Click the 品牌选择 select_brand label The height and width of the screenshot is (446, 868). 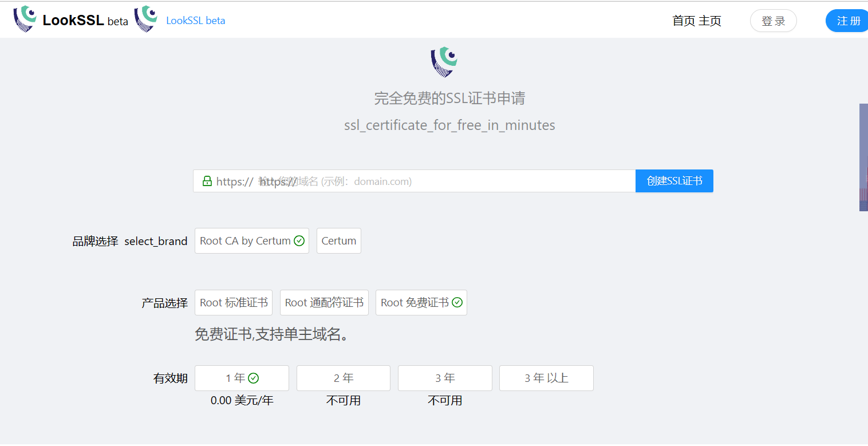click(x=130, y=241)
